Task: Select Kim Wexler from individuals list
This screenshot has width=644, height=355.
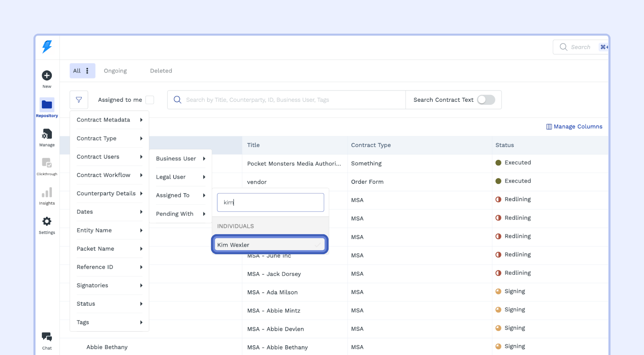Action: pos(270,245)
